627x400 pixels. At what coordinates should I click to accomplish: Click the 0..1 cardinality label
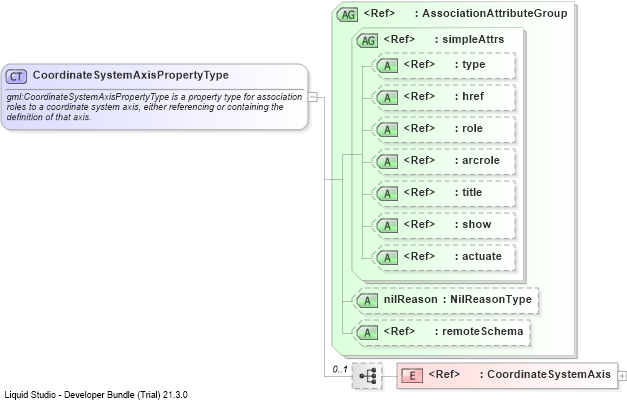[x=340, y=369]
